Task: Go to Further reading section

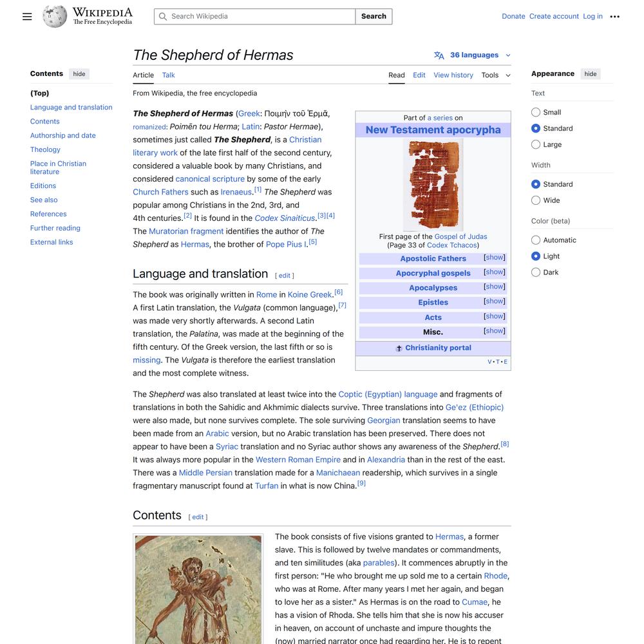Action: tap(55, 228)
